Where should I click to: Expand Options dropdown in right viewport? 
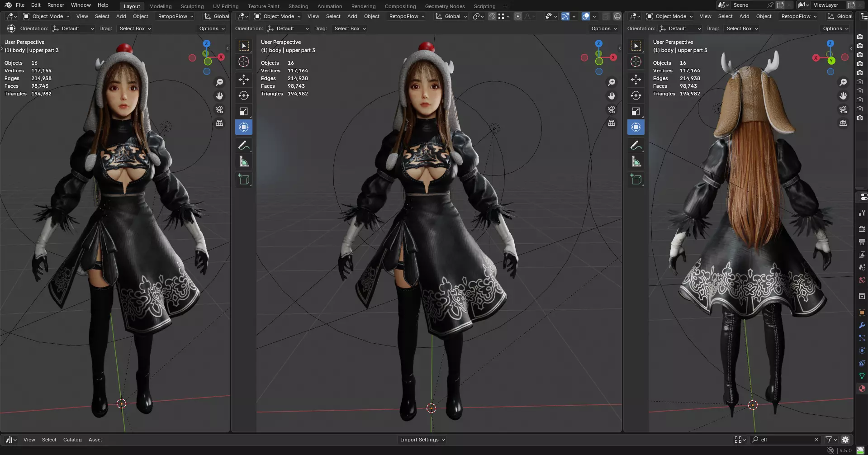pos(835,28)
